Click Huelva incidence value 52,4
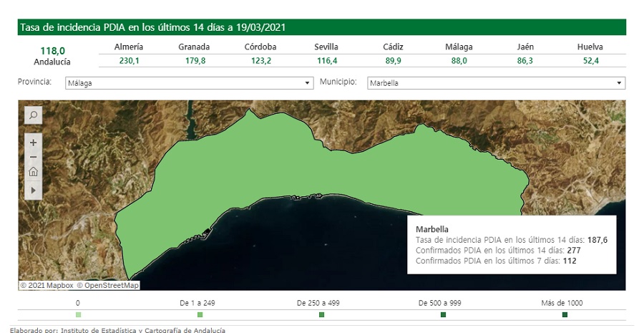644x333 pixels. [590, 61]
